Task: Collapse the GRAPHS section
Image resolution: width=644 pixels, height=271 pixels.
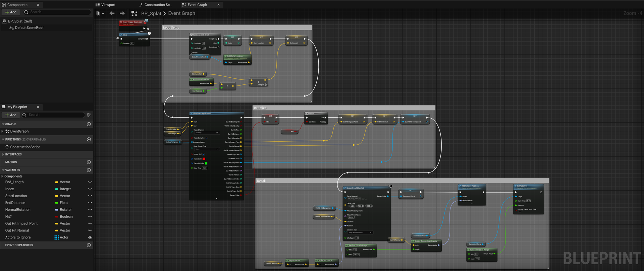Action: pyautogui.click(x=3, y=124)
